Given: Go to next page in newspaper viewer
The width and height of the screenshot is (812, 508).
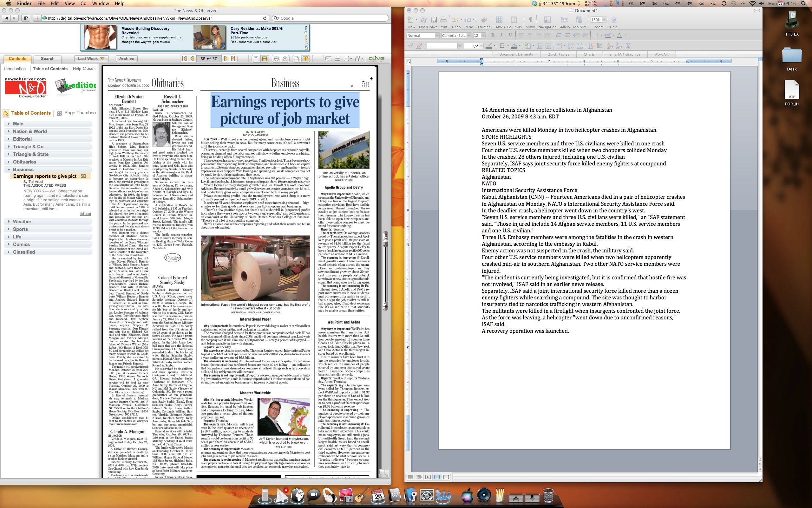Looking at the screenshot, I should 226,58.
